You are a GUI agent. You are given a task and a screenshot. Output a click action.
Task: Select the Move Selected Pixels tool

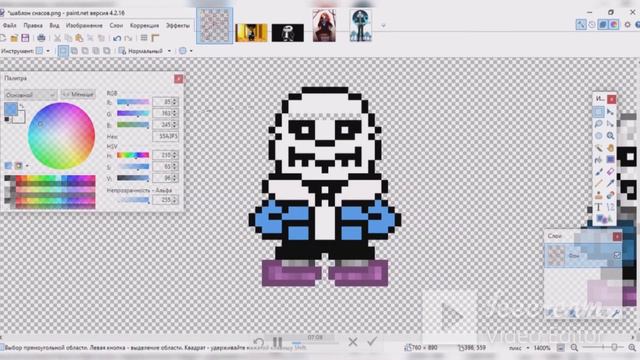click(x=610, y=111)
